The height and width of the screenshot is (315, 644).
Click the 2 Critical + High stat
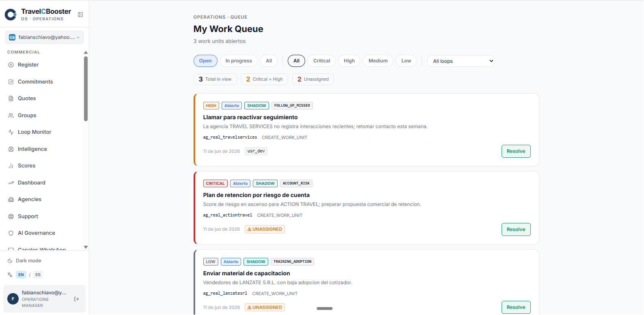tap(264, 79)
